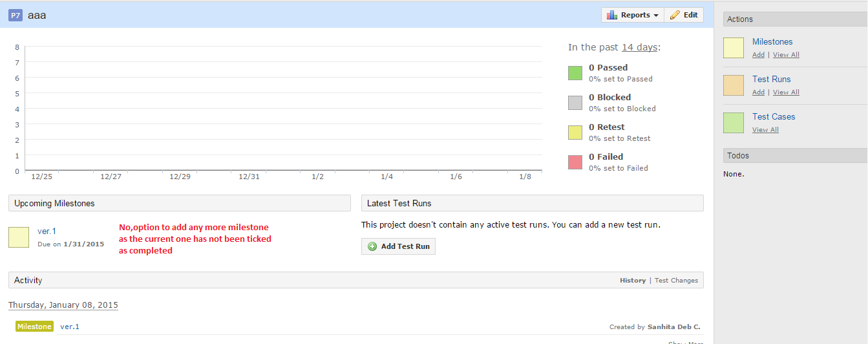View All test cases in sidebar
The height and width of the screenshot is (344, 868).
click(x=765, y=130)
